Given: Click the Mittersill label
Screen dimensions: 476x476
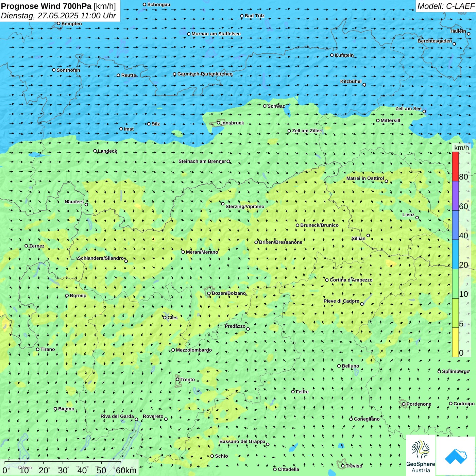Looking at the screenshot, I should [x=390, y=120].
